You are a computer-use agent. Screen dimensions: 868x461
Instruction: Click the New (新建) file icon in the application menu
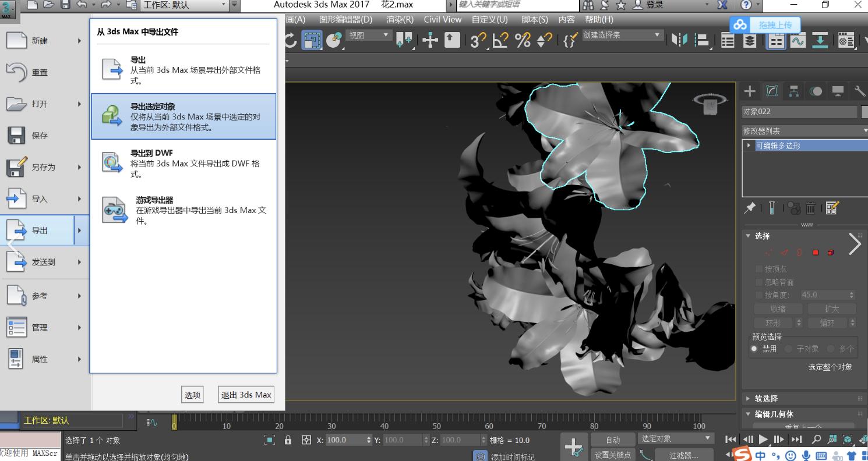tap(16, 41)
